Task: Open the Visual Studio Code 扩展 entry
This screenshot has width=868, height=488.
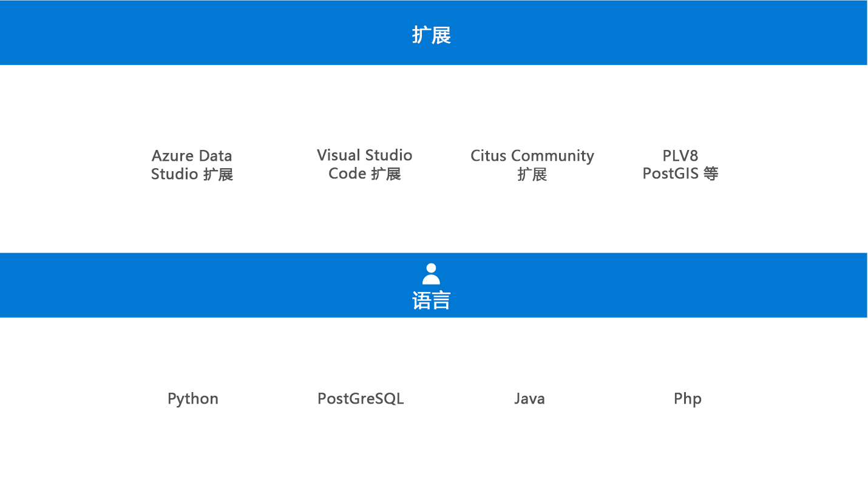Action: pos(364,164)
